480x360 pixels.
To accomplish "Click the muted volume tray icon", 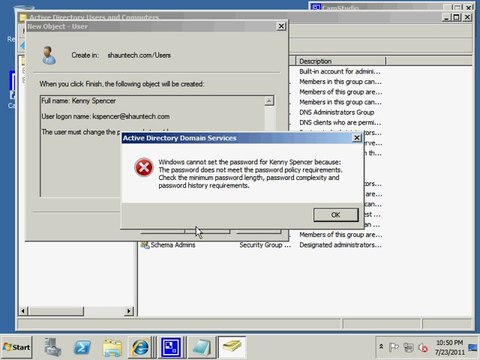I will [x=423, y=347].
